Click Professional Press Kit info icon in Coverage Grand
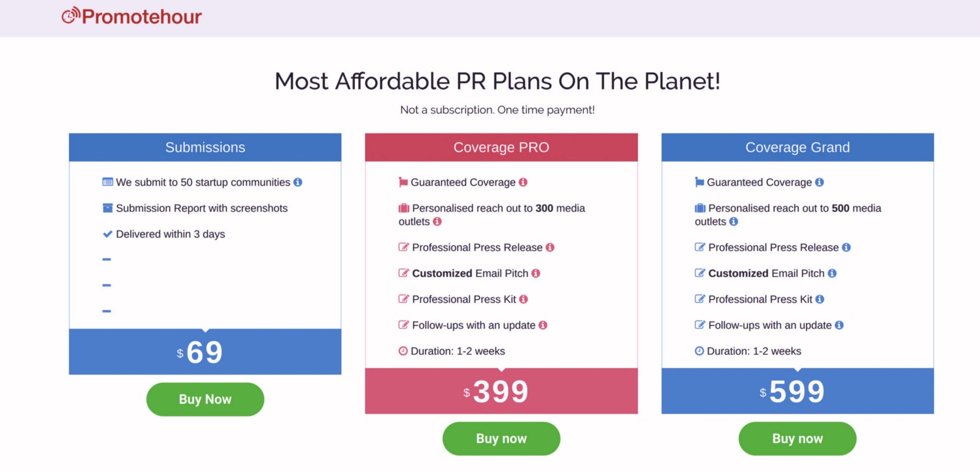 [x=820, y=299]
